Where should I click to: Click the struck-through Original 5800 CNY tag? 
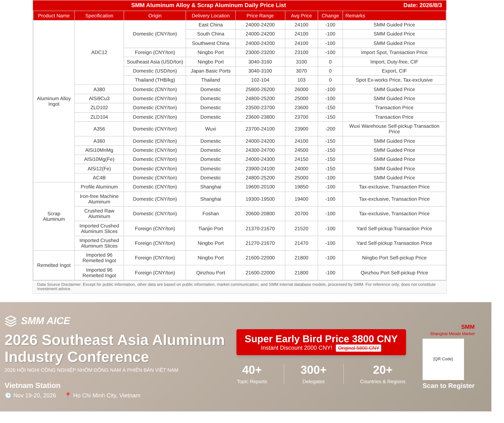point(358,348)
